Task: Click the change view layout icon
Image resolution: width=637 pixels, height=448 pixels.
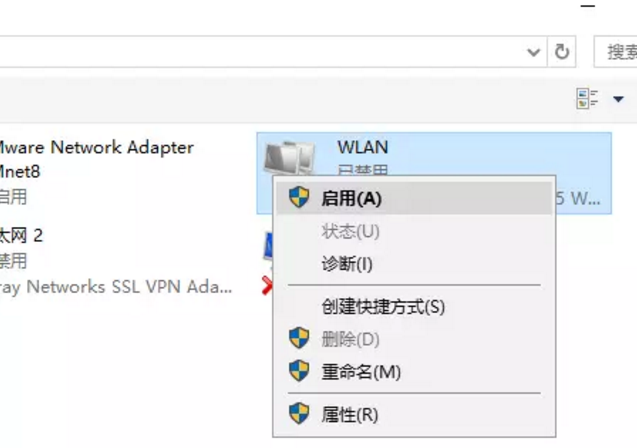Action: (587, 99)
